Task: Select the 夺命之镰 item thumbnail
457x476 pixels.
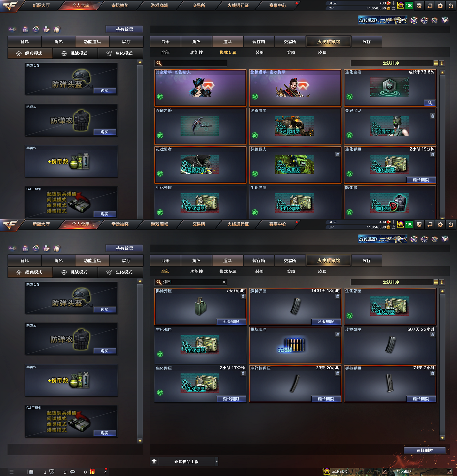Action: [200, 126]
